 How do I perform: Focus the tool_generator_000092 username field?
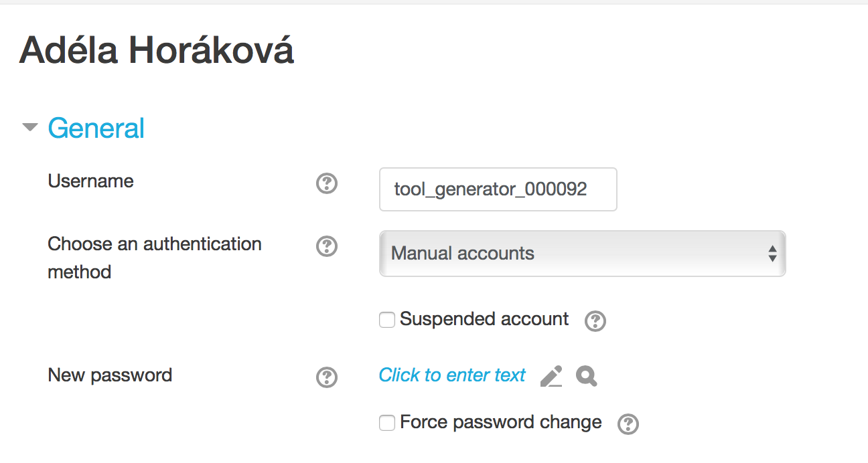tap(498, 189)
